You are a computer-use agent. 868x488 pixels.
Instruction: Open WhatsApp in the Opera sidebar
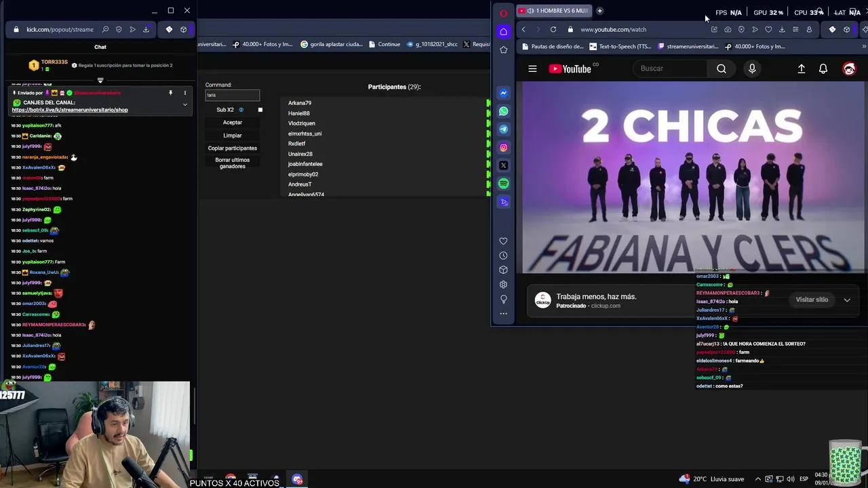[x=503, y=111]
